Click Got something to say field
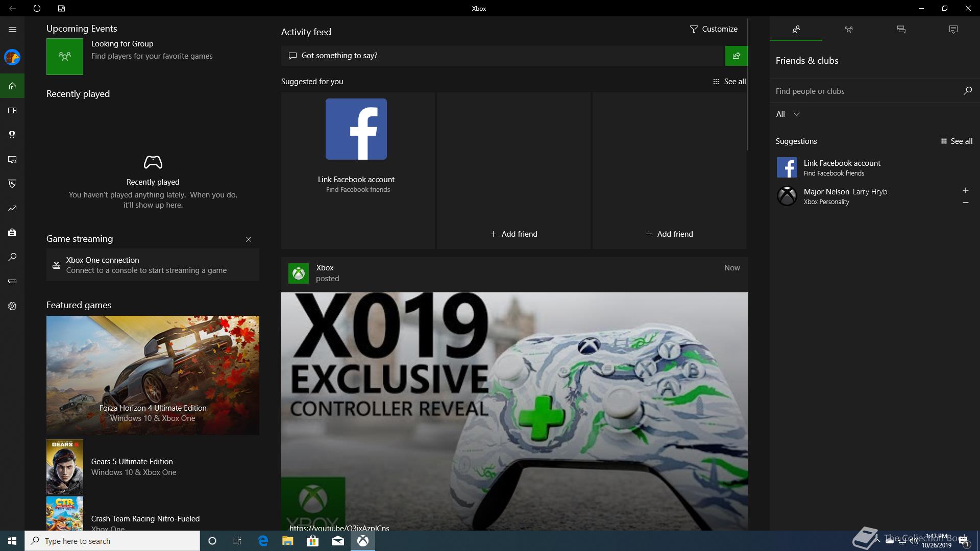Viewport: 980px width, 551px height. (x=503, y=56)
